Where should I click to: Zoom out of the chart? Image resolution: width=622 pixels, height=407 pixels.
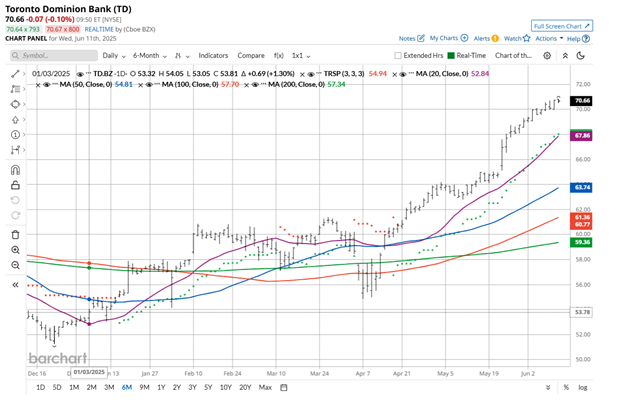pos(15,265)
